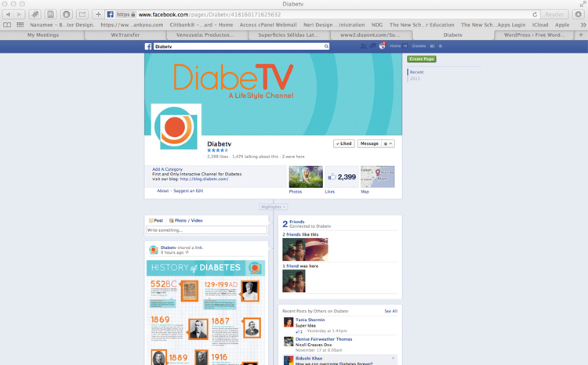Open Top Sites grid icon
Screen dimensions: 588x365
point(20,25)
